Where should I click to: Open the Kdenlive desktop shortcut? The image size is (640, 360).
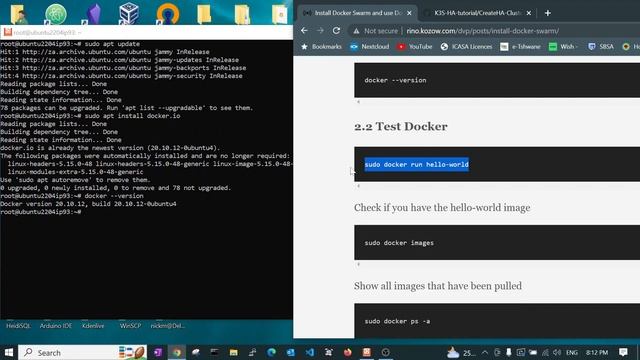pyautogui.click(x=93, y=326)
